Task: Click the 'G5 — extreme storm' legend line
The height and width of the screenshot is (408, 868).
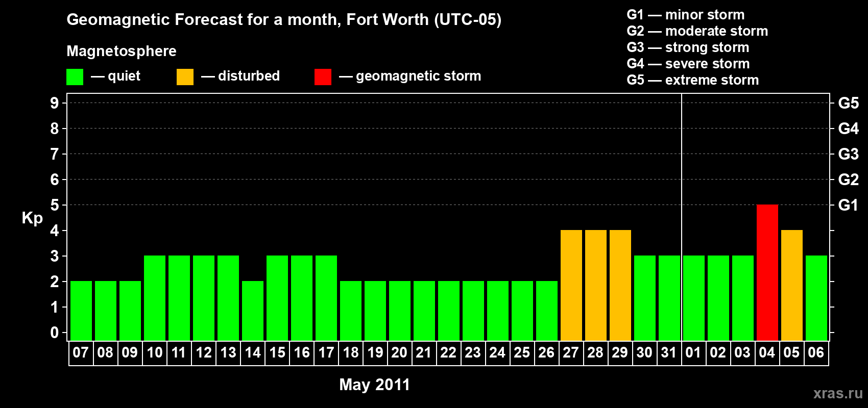Action: coord(693,80)
